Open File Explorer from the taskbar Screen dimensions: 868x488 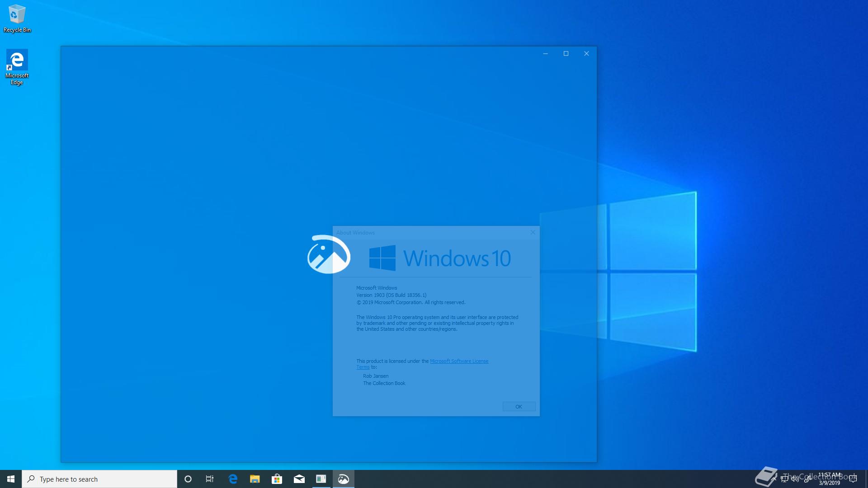(x=255, y=479)
